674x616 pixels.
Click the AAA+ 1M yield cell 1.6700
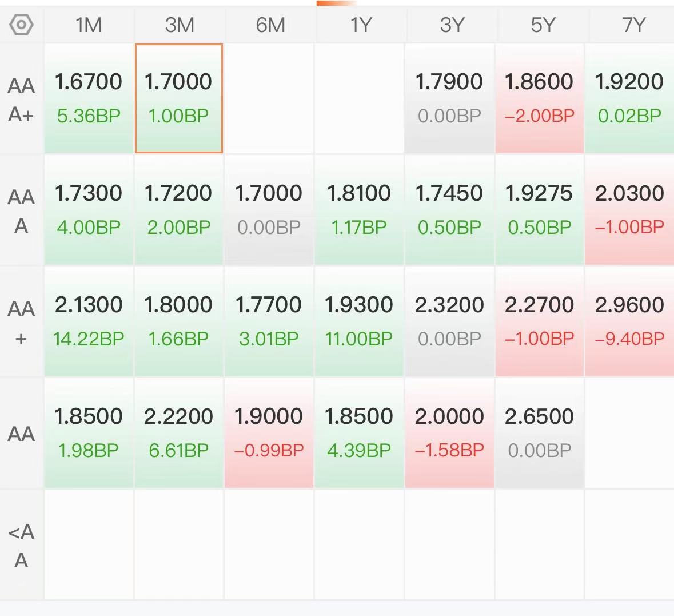89,98
